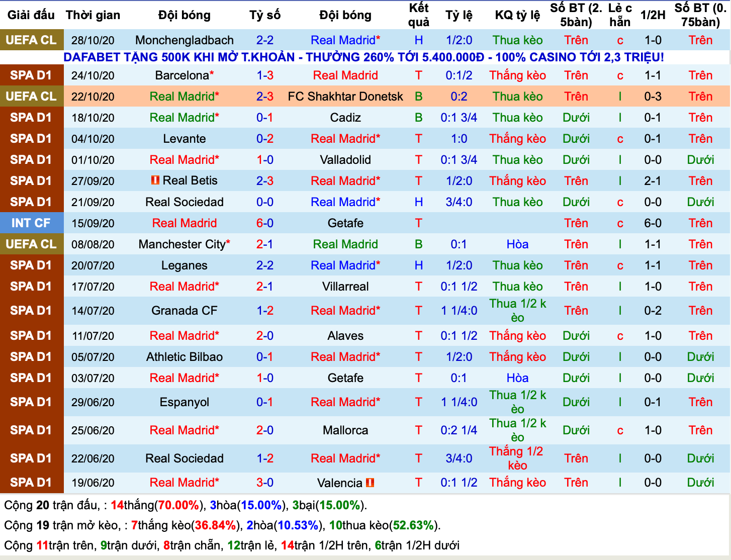This screenshot has width=731, height=560.
Task: Select the INT CF league cell
Action: [31, 223]
